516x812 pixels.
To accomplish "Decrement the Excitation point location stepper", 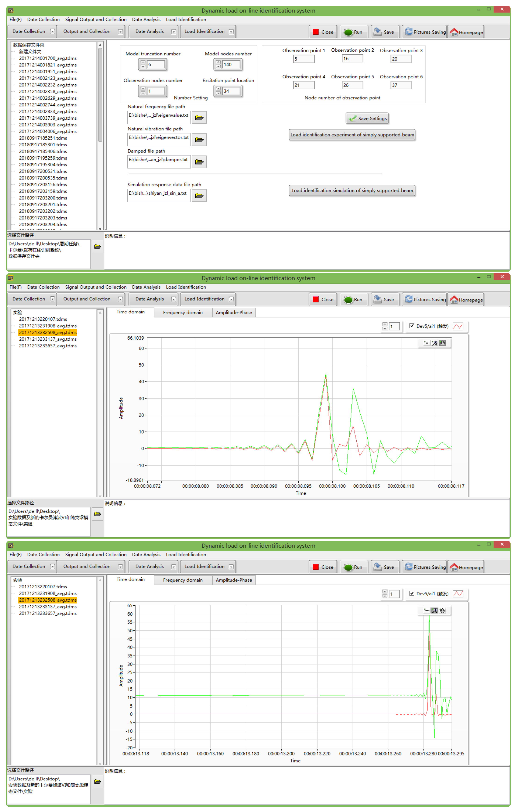I will pyautogui.click(x=218, y=93).
